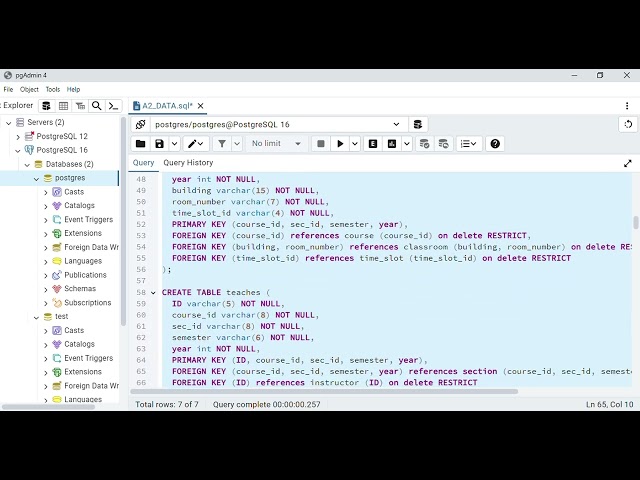
Task: Click Total rows: 7 of 7 status
Action: [167, 404]
